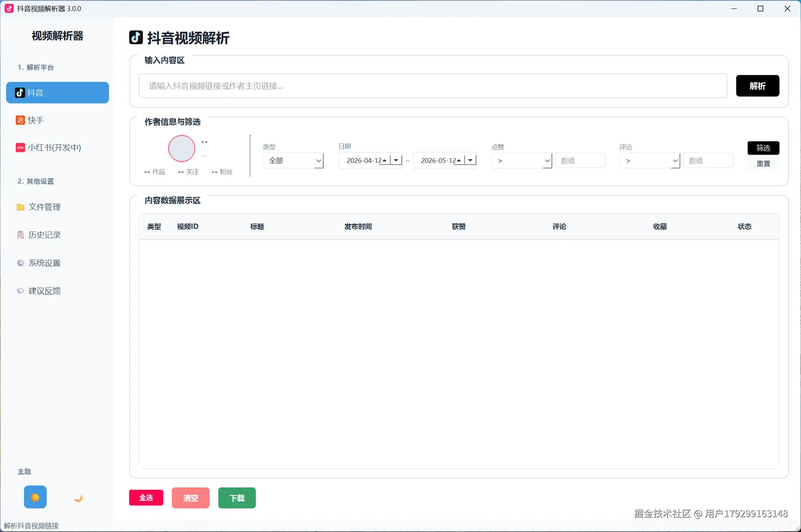The width and height of the screenshot is (801, 532).
Task: Click the '-- 关注' count text
Action: 188,172
